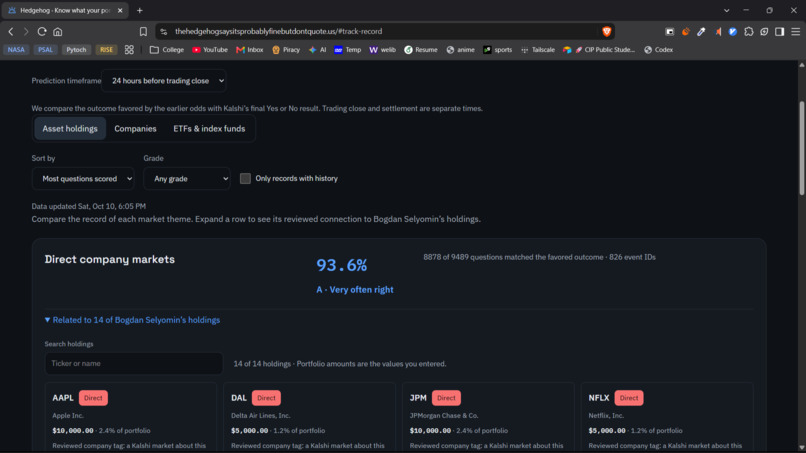Click the Data updated Sat, Oct 10 text
The height and width of the screenshot is (453, 806).
(88, 206)
